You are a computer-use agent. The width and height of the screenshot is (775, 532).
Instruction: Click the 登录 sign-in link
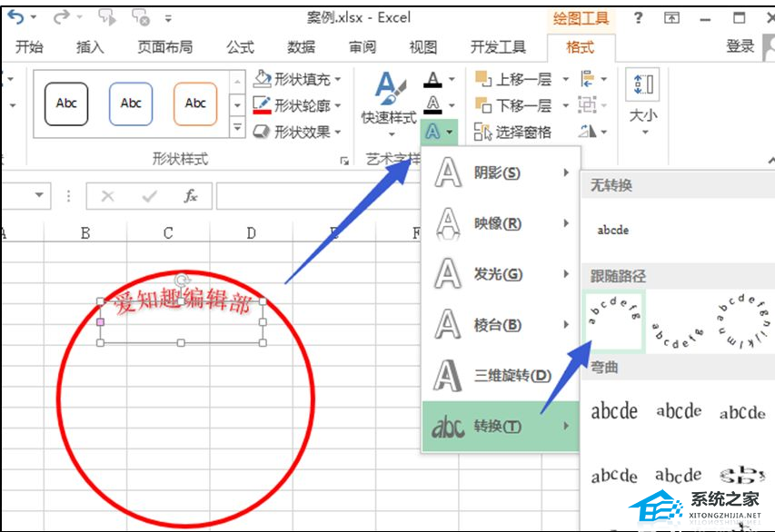pos(740,46)
